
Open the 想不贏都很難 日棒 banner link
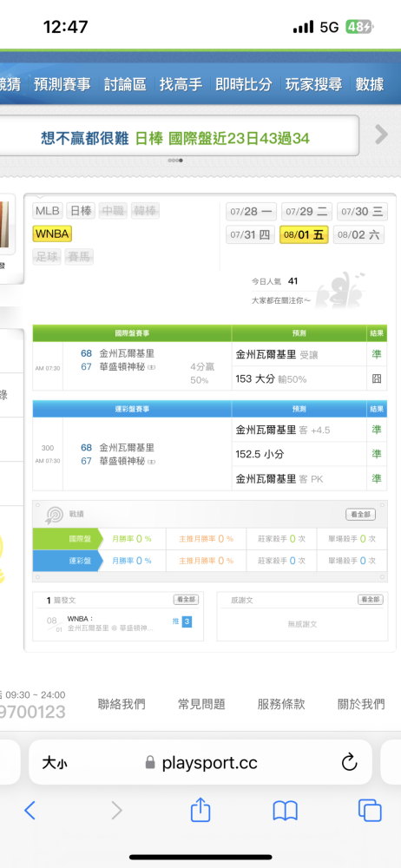[175, 138]
